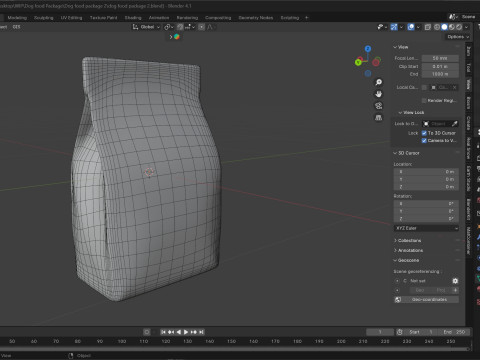Screen dimensions: 480x360
Task: Open XYZ Euler rotation mode dropdown
Action: click(x=426, y=228)
